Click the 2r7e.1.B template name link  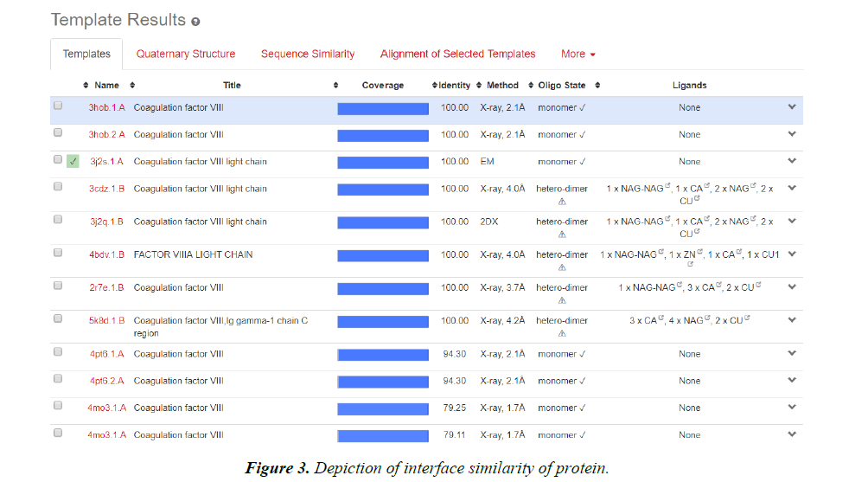point(106,287)
